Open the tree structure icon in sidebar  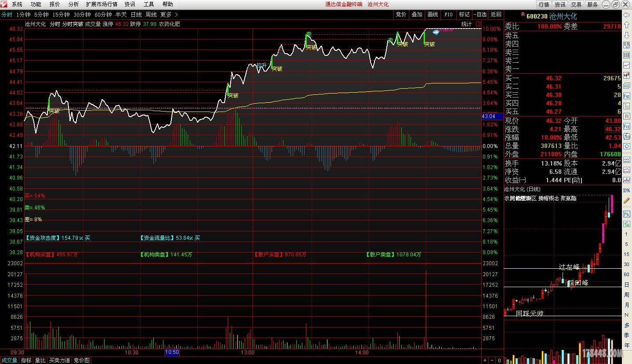click(626, 106)
